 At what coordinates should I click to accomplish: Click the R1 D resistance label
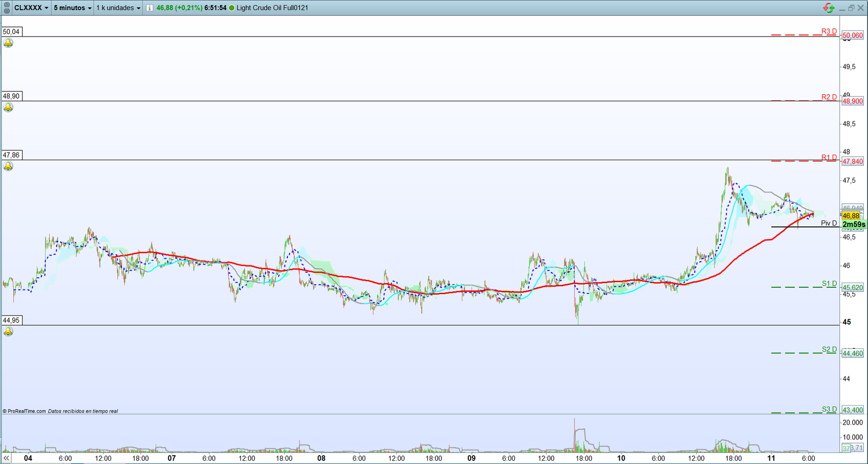pyautogui.click(x=829, y=157)
